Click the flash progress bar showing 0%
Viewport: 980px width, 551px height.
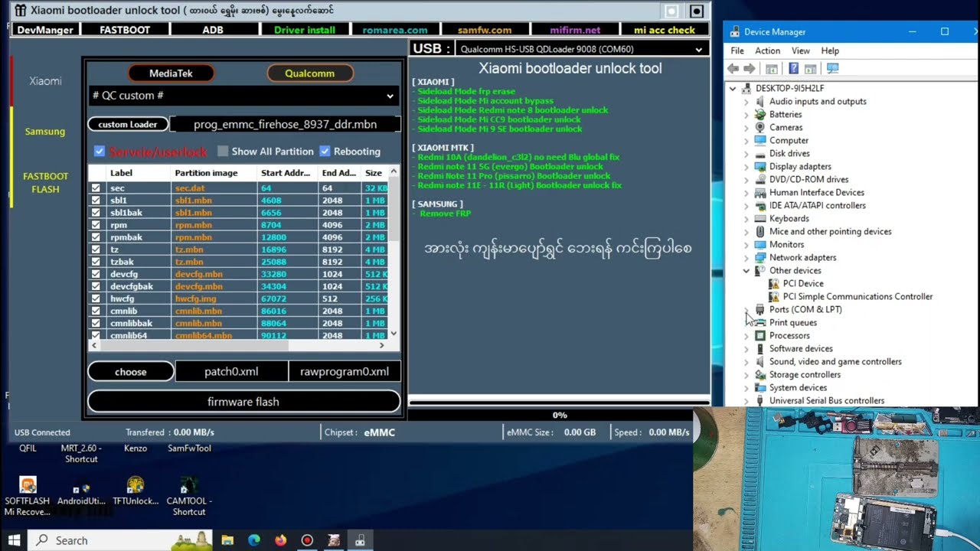pyautogui.click(x=560, y=401)
